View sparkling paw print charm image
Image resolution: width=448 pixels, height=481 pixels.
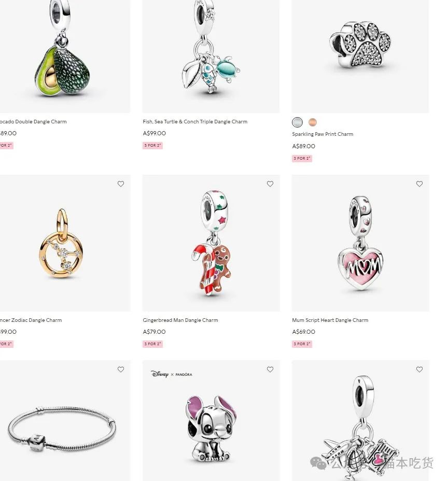(x=360, y=56)
